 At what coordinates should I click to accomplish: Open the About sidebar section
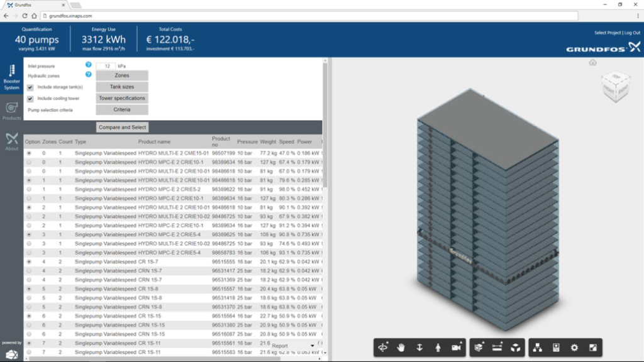pos(11,141)
